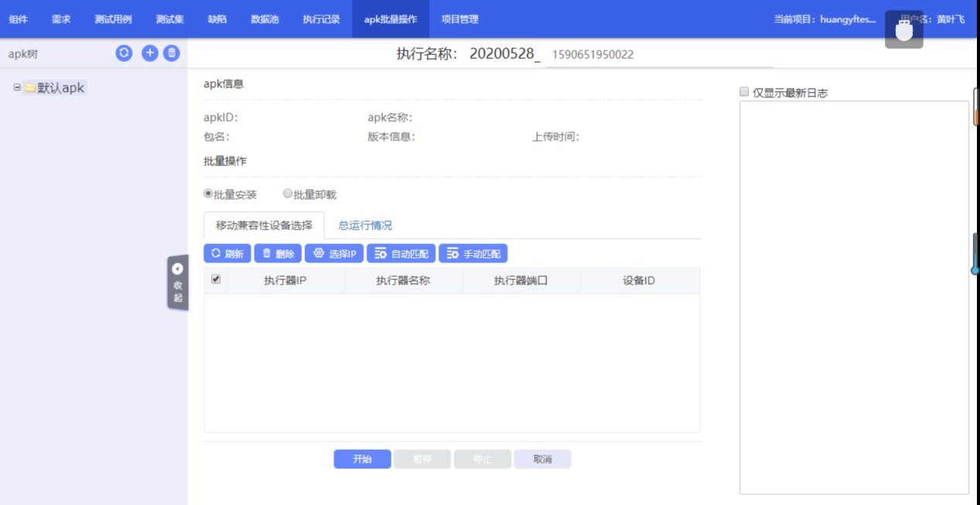
Task: Click the 开始 start button
Action: point(362,459)
